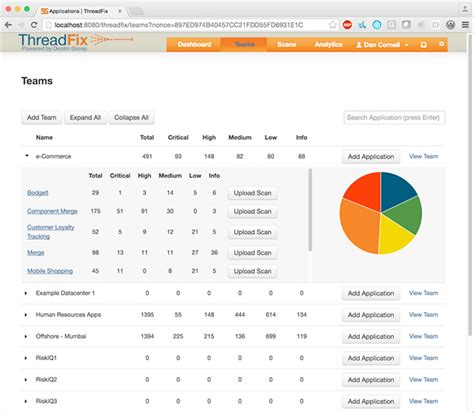Image resolution: width=474 pixels, height=413 pixels.
Task: Click the browser back arrow
Action: tap(8, 25)
